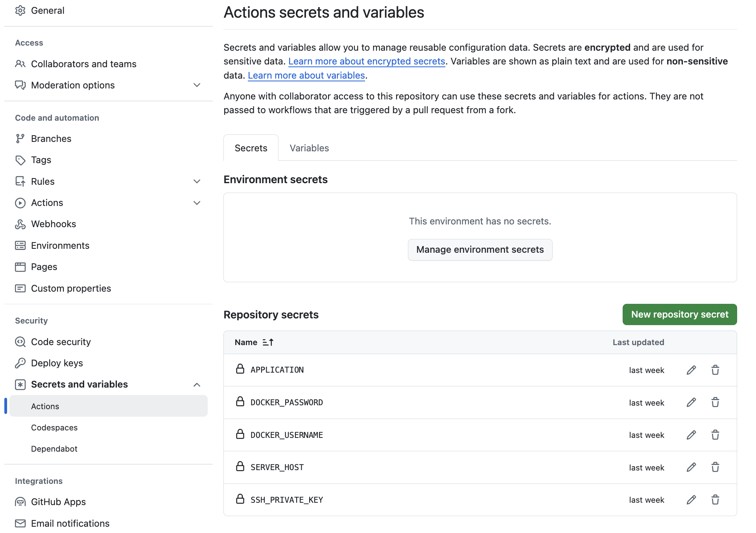756x533 pixels.
Task: Delete the SERVER_HOST secret
Action: click(715, 467)
